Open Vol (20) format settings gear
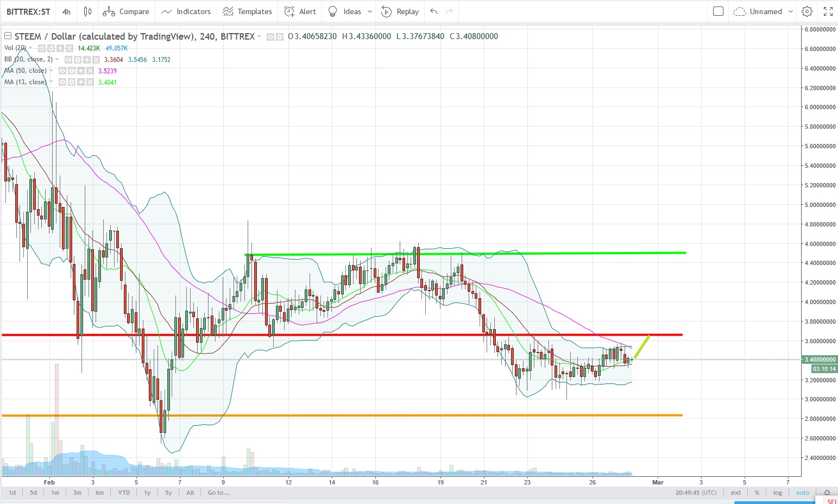Screen dimensions: 838x504 (51, 48)
